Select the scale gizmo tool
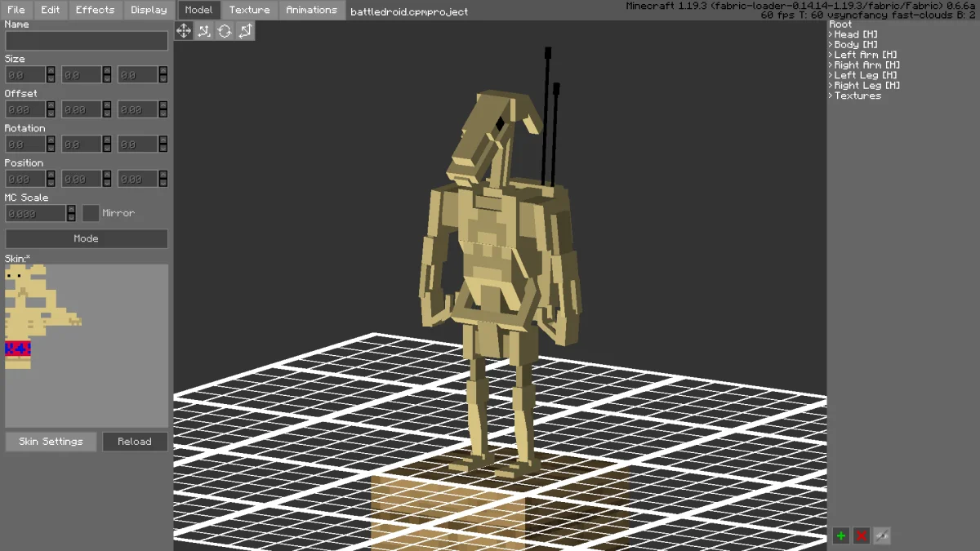This screenshot has width=980, height=551. [x=204, y=30]
